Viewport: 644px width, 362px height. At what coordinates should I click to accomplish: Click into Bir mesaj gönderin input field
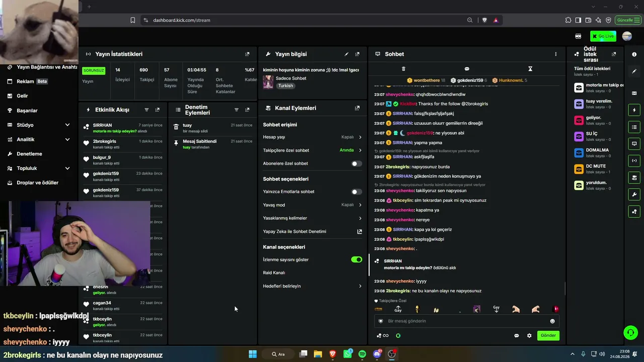pyautogui.click(x=467, y=321)
